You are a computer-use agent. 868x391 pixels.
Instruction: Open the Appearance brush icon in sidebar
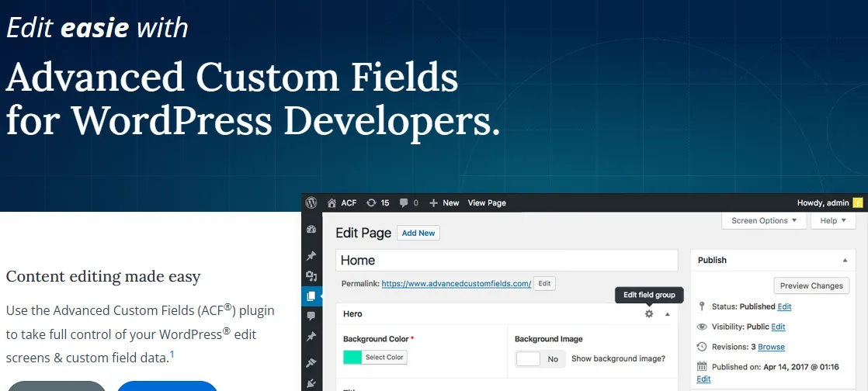click(x=311, y=363)
